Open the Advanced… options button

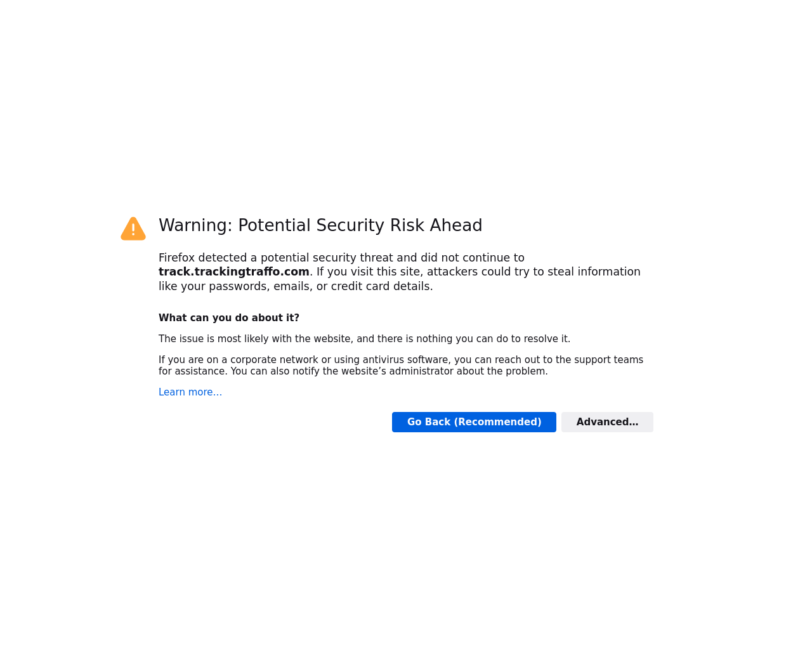pos(607,422)
